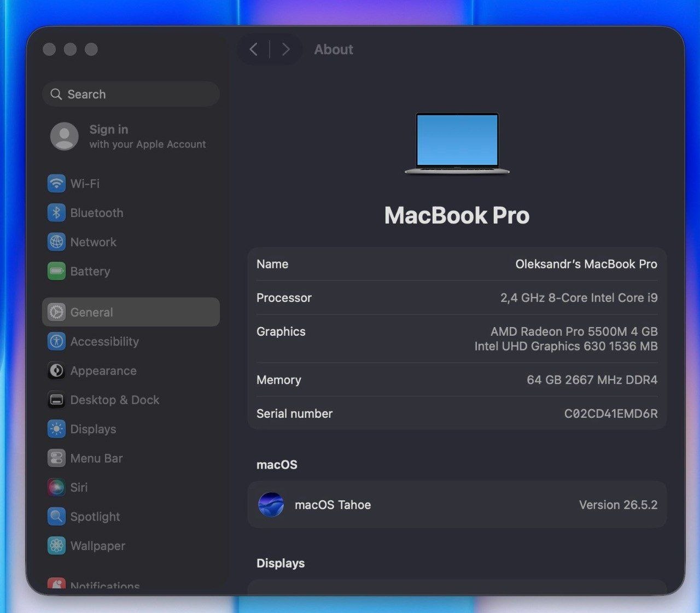
Task: Click the Desktop & Dock icon
Action: click(x=56, y=400)
